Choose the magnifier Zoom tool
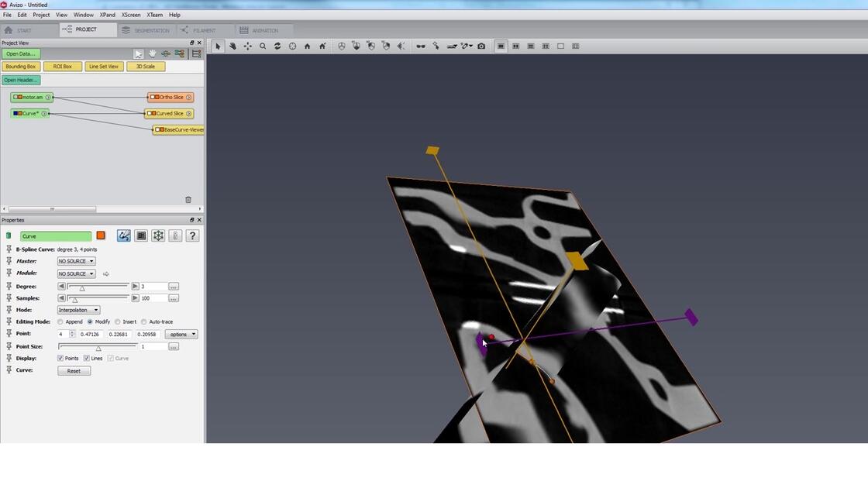The width and height of the screenshot is (868, 488). pyautogui.click(x=263, y=46)
